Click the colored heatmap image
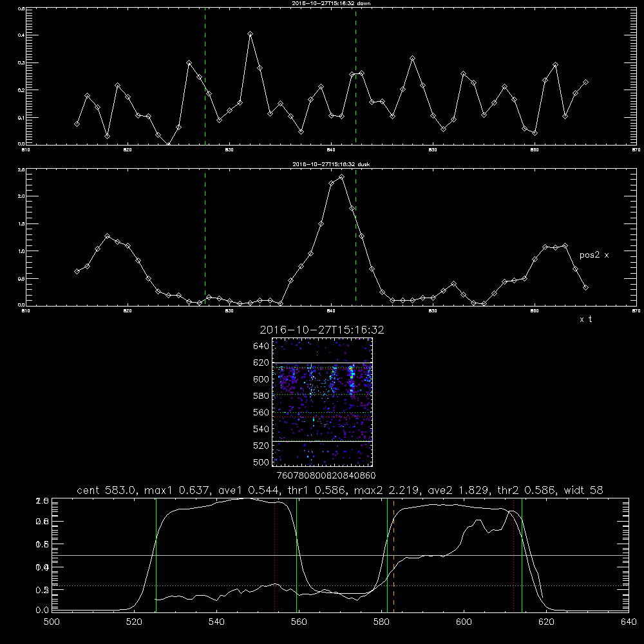 [323, 402]
